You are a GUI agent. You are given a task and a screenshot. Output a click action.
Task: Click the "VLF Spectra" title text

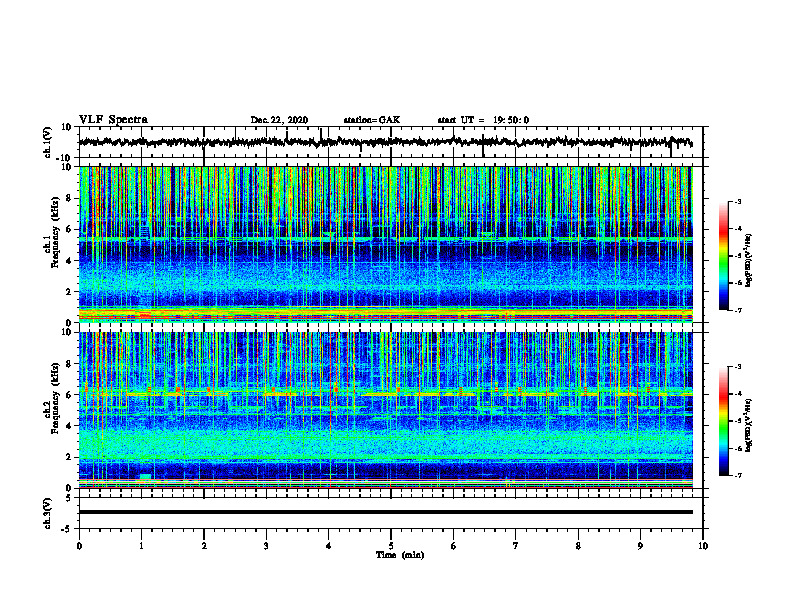(x=113, y=120)
